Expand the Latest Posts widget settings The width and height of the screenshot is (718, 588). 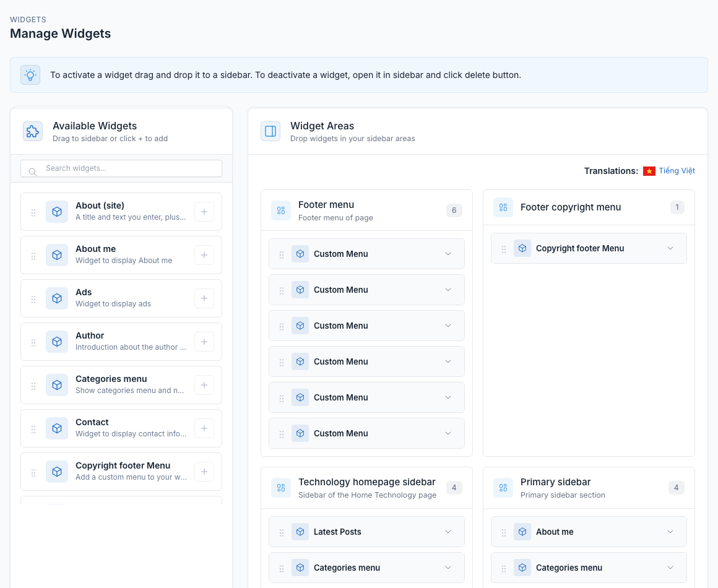(x=448, y=532)
